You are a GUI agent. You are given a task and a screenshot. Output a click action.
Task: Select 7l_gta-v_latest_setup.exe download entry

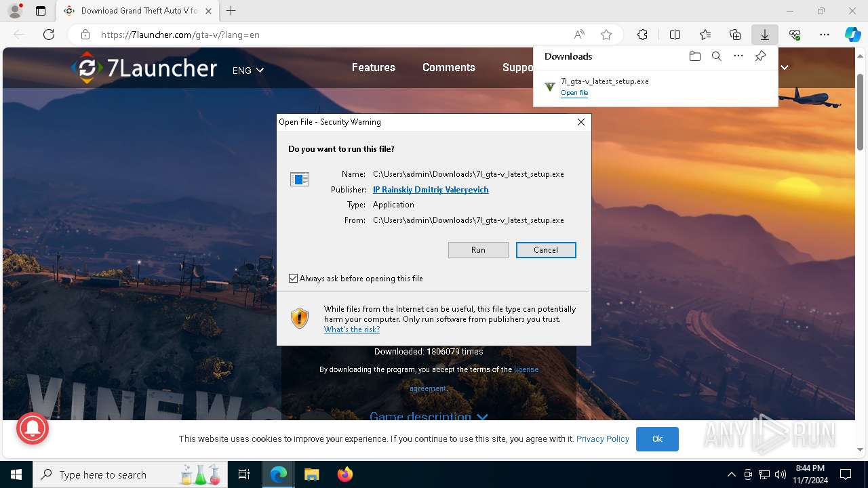click(655, 87)
